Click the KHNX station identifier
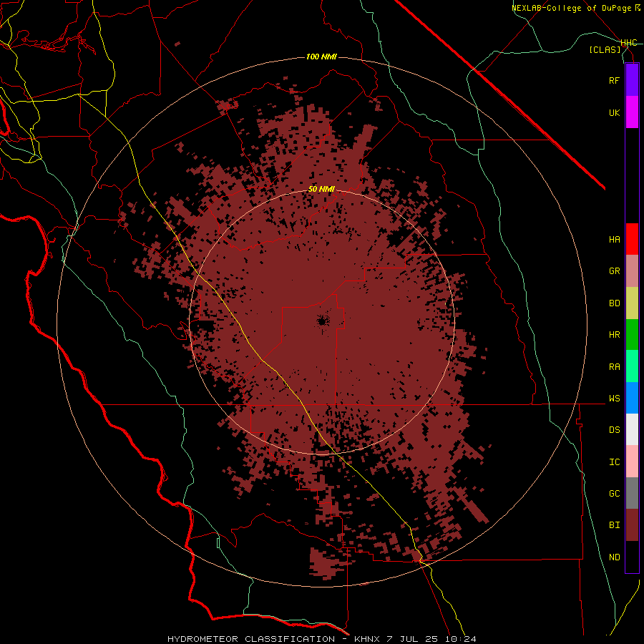The height and width of the screenshot is (644, 644). tap(368, 639)
